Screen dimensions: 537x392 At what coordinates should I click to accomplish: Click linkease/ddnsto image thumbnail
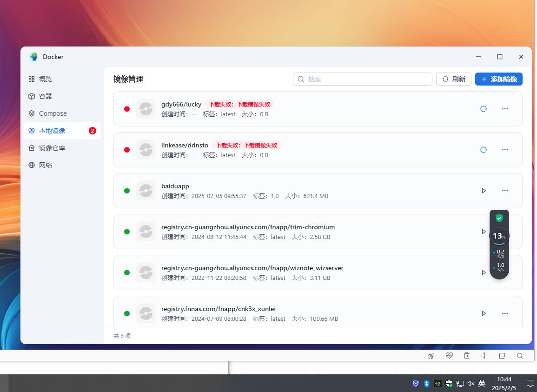coord(146,150)
